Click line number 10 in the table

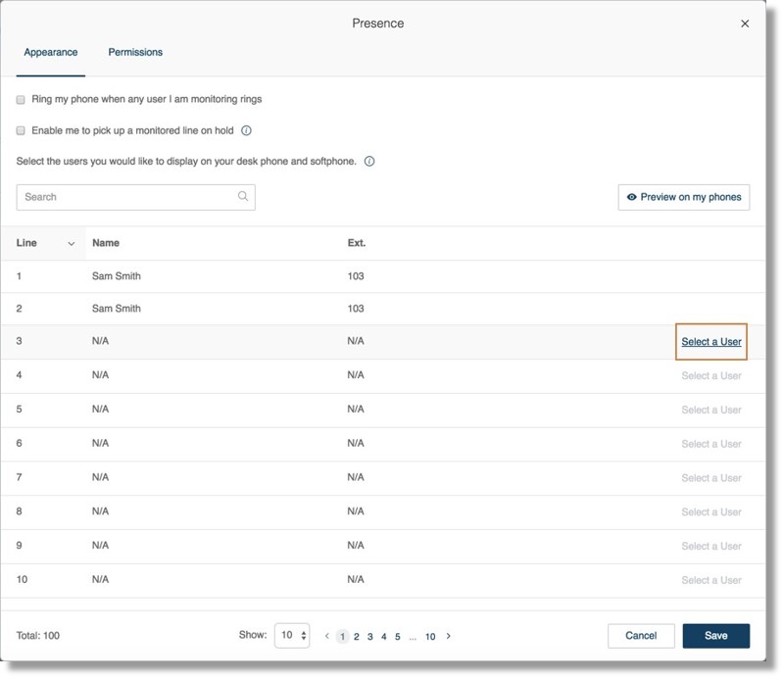click(22, 579)
